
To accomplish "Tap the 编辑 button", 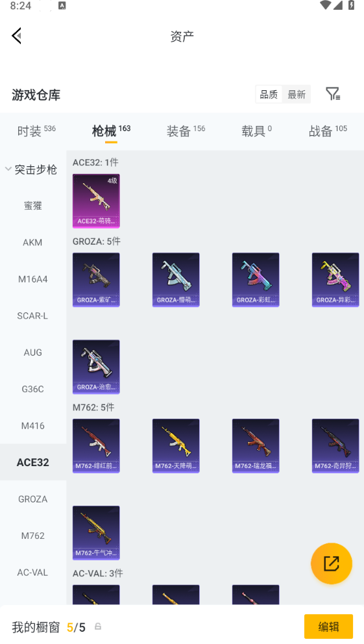I will tap(328, 626).
